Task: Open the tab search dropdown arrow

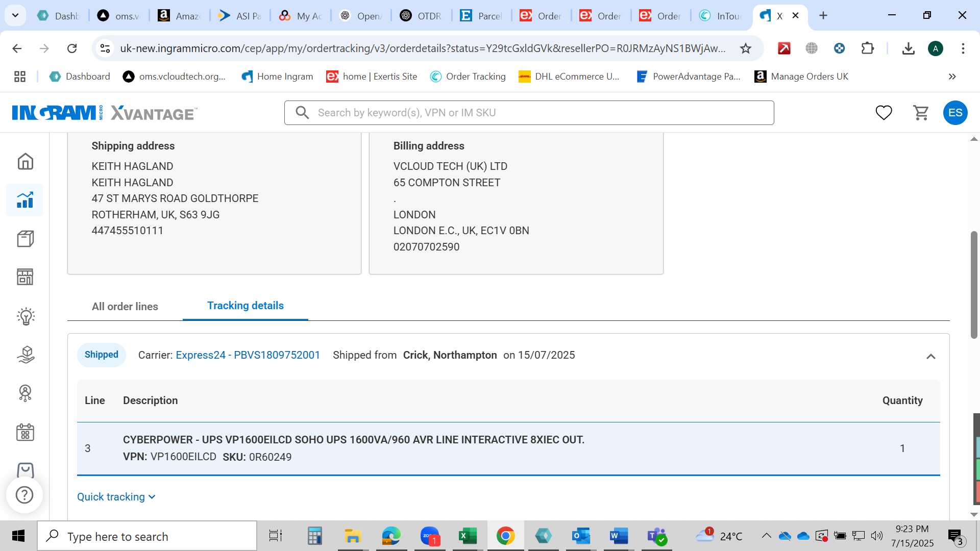Action: click(15, 15)
